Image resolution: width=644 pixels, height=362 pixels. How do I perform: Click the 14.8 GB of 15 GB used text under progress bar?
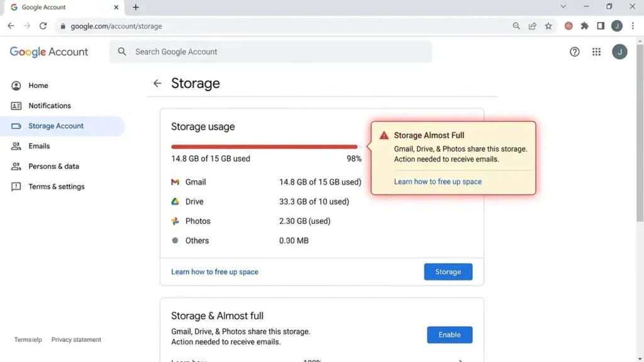[x=211, y=158]
